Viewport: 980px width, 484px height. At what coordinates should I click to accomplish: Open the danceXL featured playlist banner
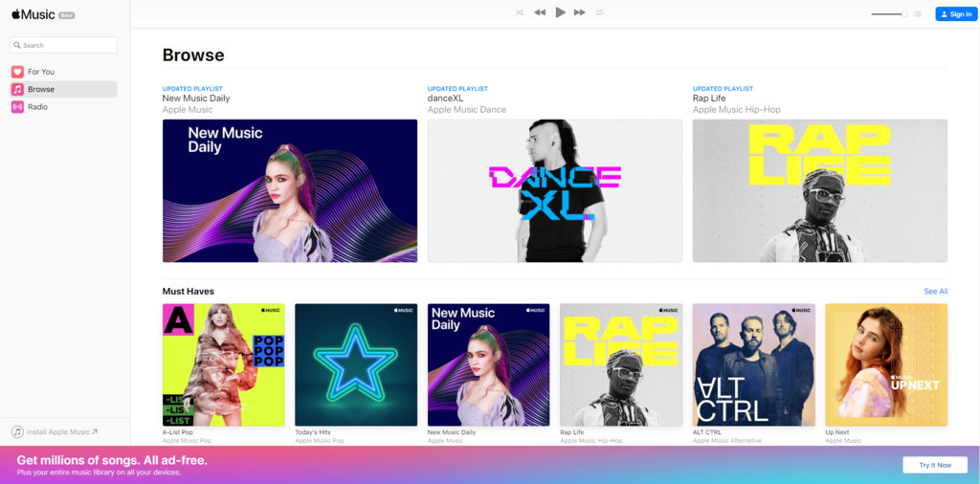click(554, 190)
